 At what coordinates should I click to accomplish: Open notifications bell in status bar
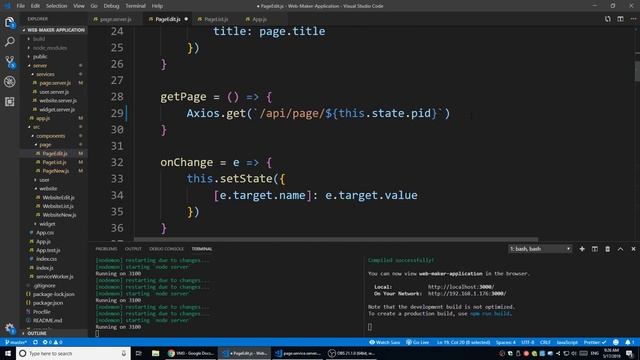click(629, 342)
